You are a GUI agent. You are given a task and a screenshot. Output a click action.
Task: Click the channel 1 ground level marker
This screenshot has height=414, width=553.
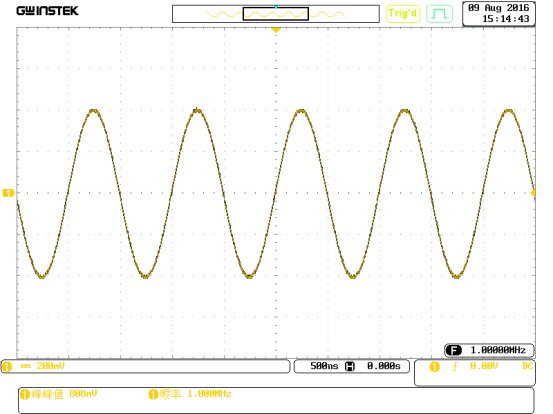point(8,193)
